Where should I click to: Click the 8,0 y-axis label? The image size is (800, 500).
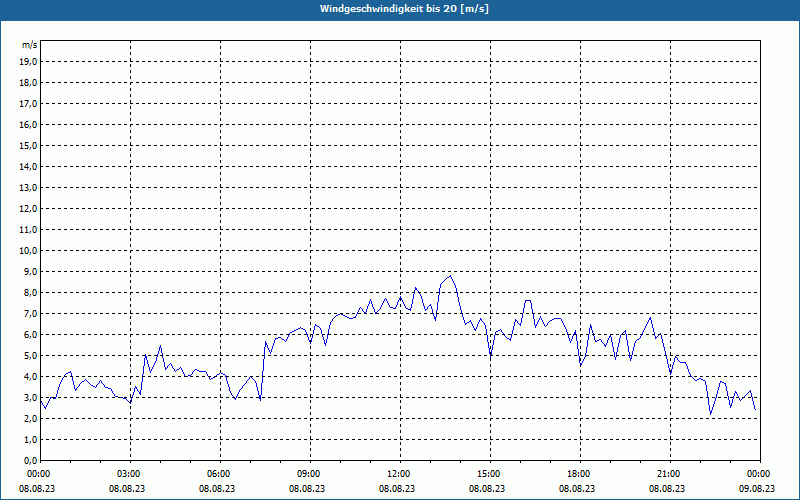point(30,292)
